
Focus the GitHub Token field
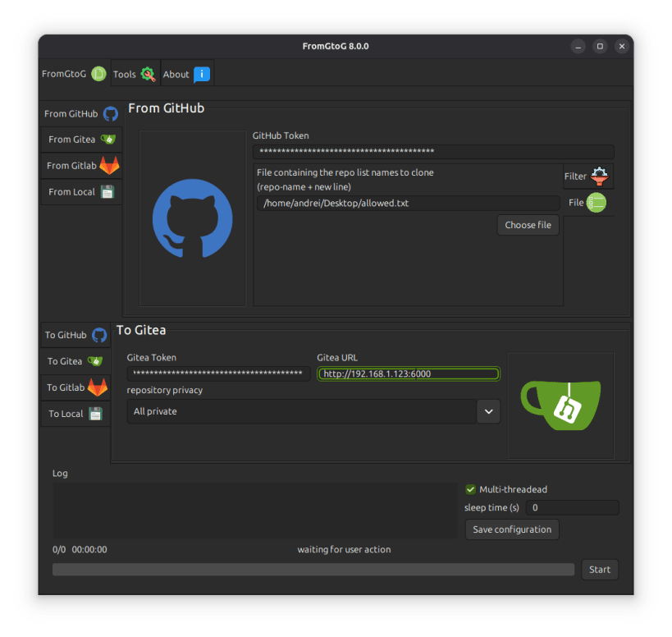433,151
